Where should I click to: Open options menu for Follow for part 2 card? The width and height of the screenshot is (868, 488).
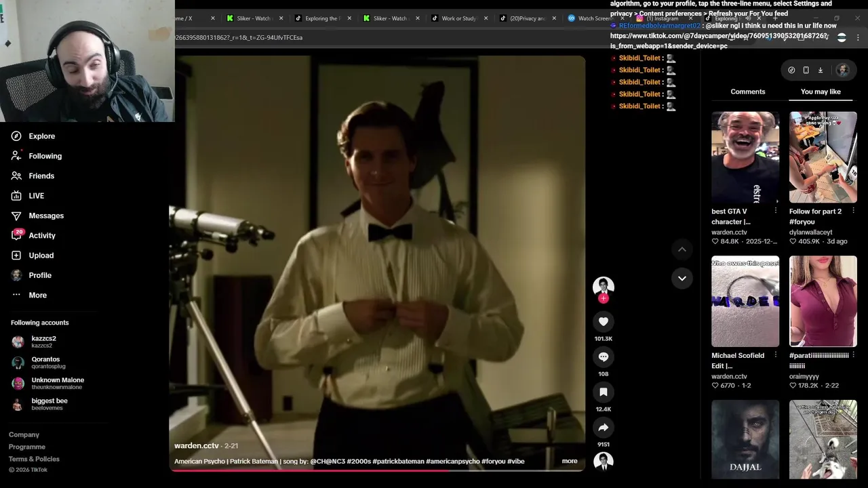(x=853, y=211)
